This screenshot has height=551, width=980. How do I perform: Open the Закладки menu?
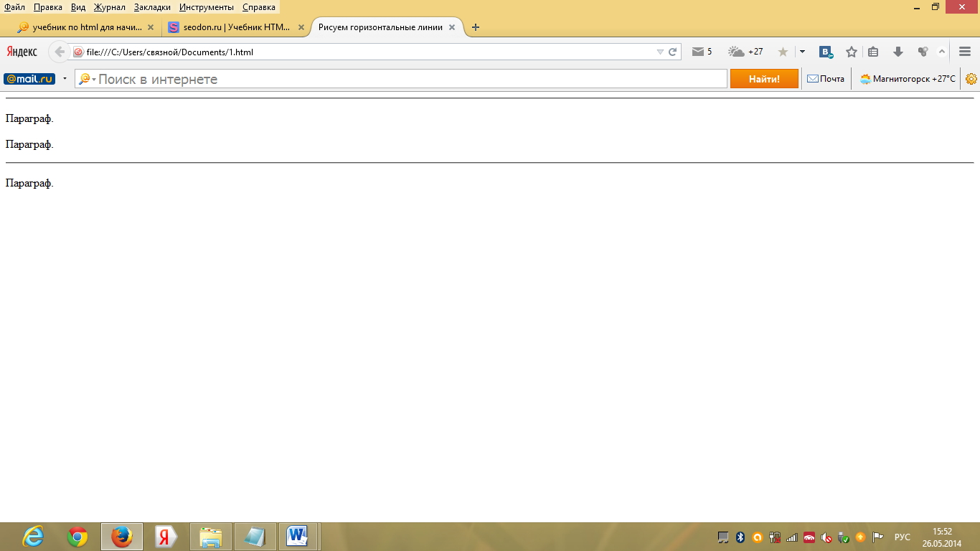click(152, 7)
